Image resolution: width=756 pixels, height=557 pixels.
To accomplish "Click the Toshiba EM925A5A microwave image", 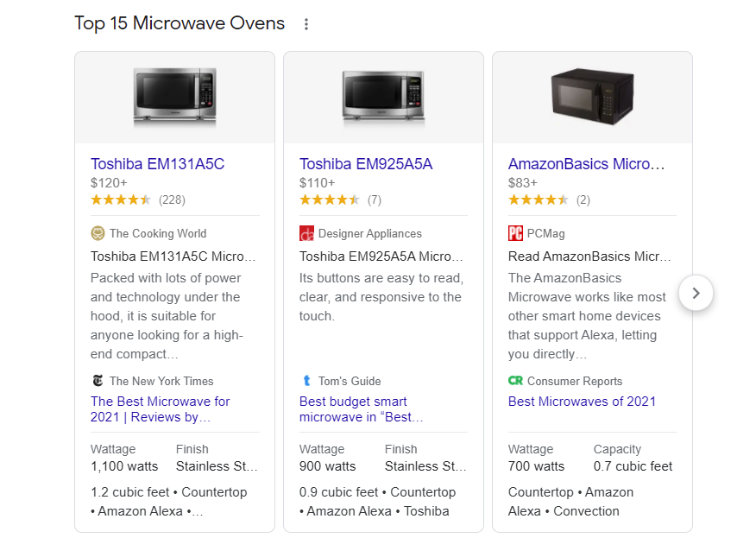I will [383, 94].
